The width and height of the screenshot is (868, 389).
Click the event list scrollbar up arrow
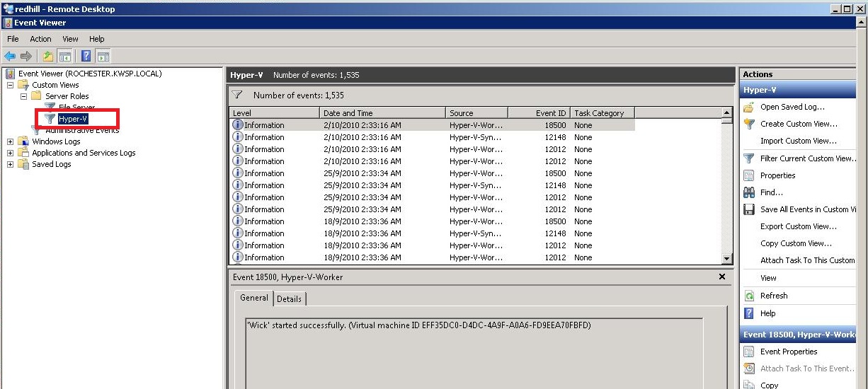point(726,112)
